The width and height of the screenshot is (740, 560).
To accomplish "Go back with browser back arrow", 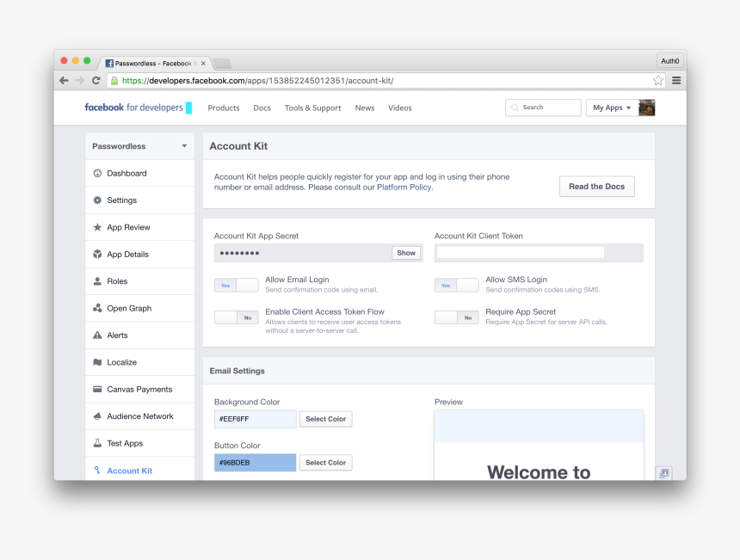I will coord(64,81).
